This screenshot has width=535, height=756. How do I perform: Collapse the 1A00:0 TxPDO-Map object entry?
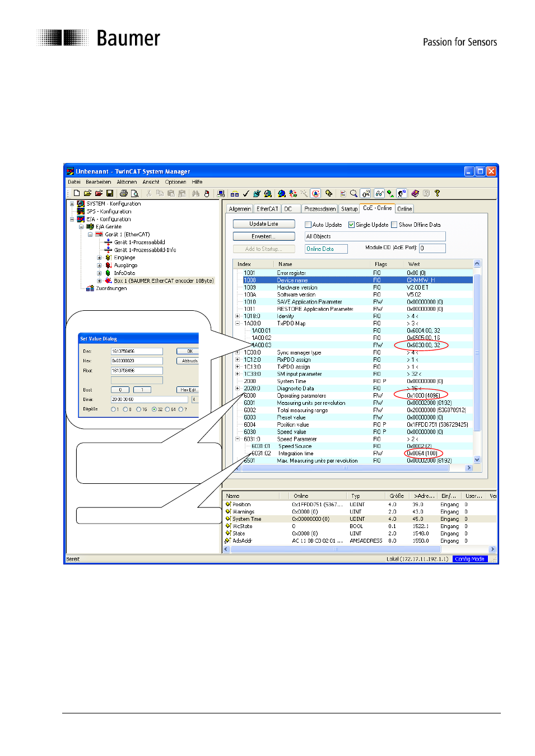pos(238,323)
